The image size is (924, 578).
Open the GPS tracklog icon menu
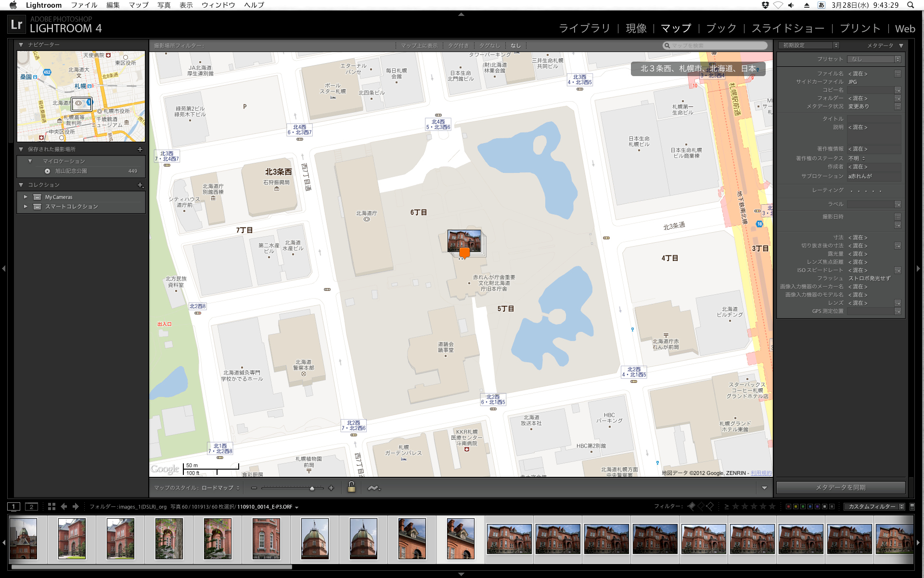374,488
